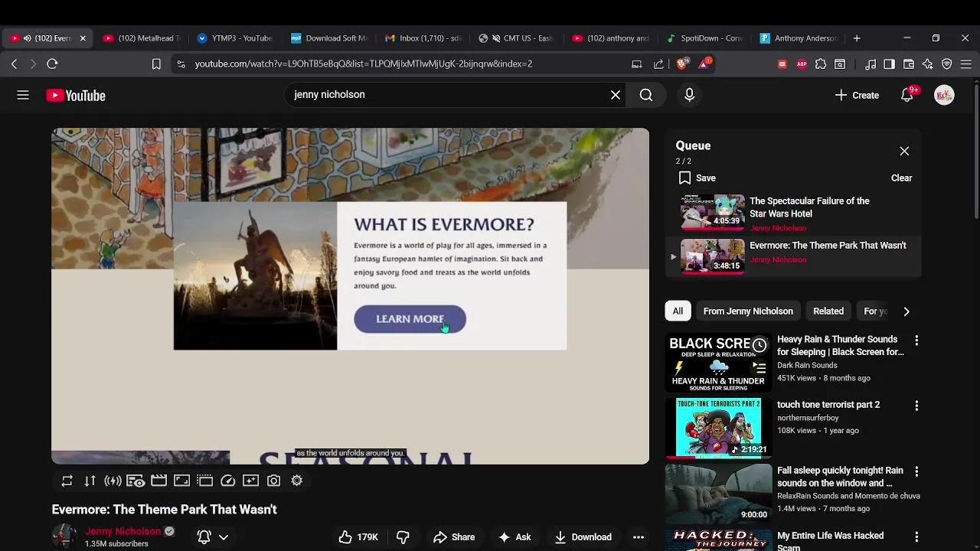Like the video with 179K likes
The image size is (980, 551).
[358, 537]
